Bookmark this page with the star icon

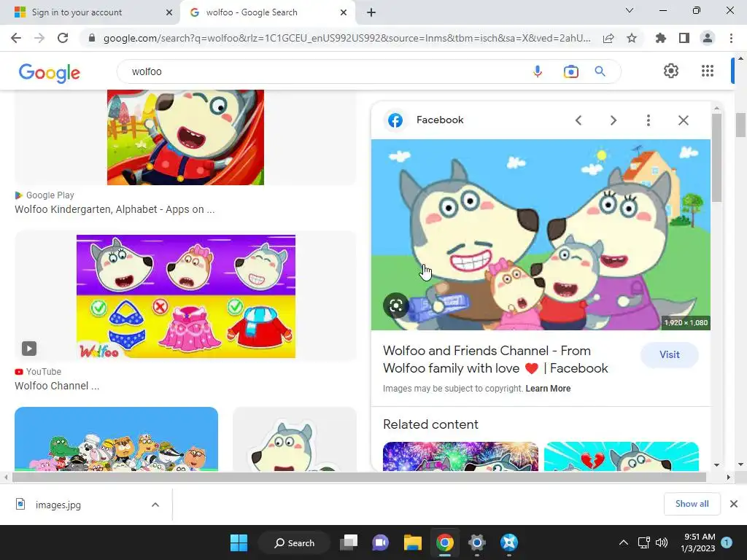(x=632, y=38)
